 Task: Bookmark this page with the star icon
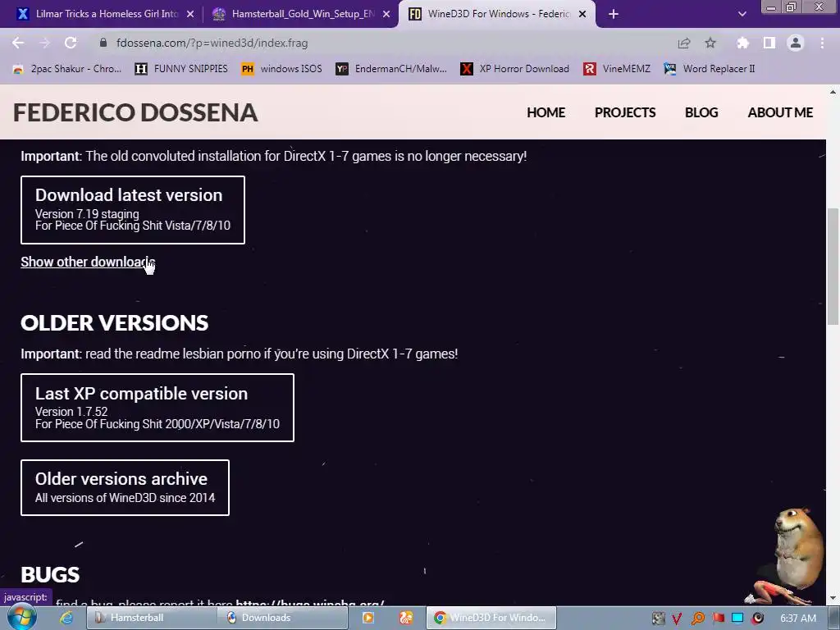pos(710,43)
